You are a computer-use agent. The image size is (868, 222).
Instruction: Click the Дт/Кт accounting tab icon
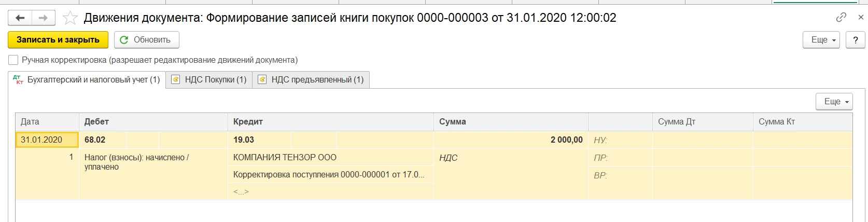pyautogui.click(x=18, y=79)
